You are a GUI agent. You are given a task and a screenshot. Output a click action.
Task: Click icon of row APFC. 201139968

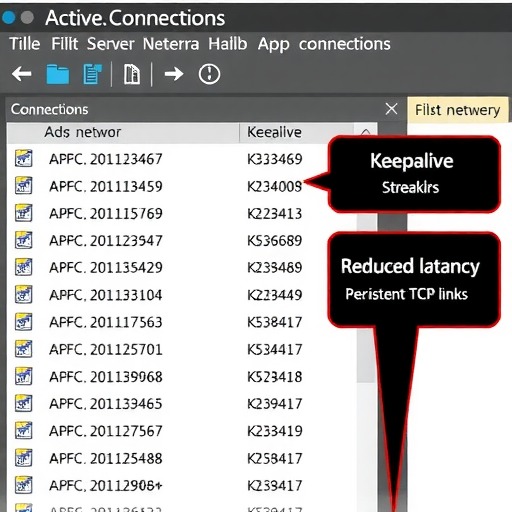point(24,376)
